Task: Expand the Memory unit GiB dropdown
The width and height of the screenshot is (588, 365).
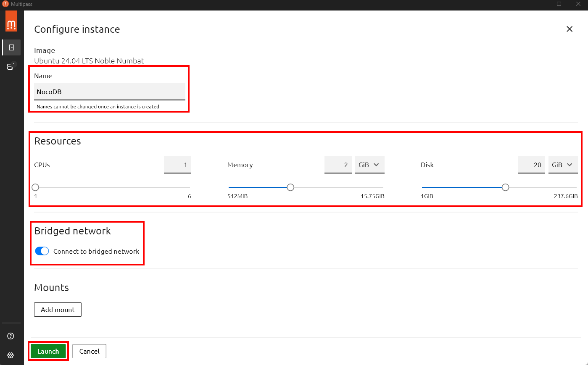Action: [369, 165]
